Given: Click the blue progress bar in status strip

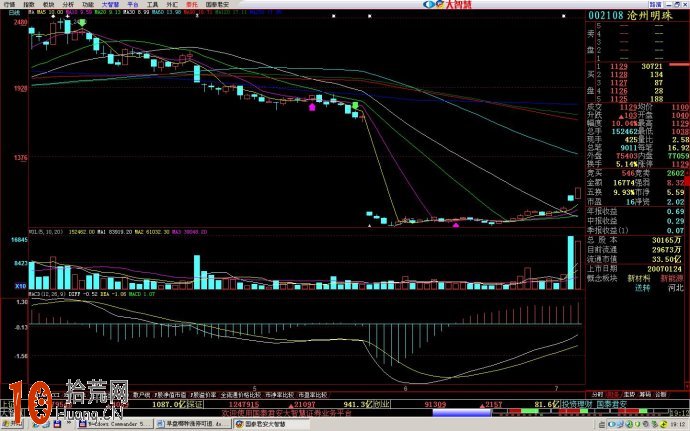Looking at the screenshot, I should tap(462, 413).
